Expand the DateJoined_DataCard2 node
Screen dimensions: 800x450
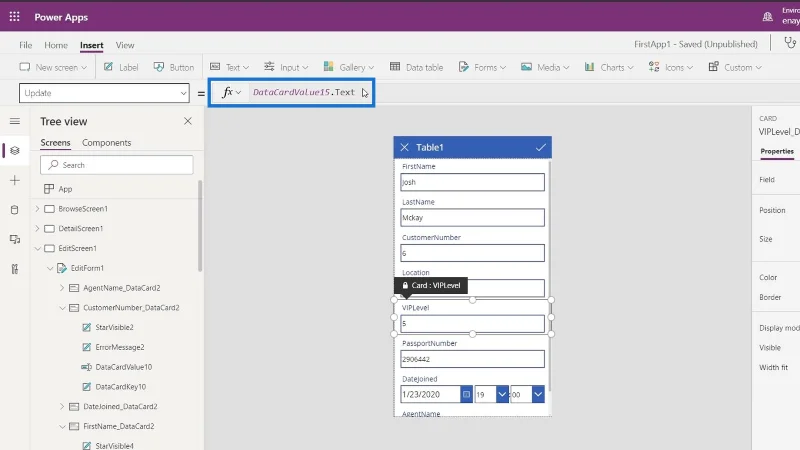62,407
